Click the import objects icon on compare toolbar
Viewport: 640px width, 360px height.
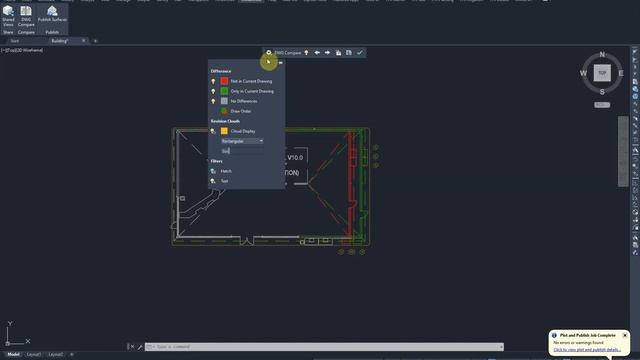(338, 53)
